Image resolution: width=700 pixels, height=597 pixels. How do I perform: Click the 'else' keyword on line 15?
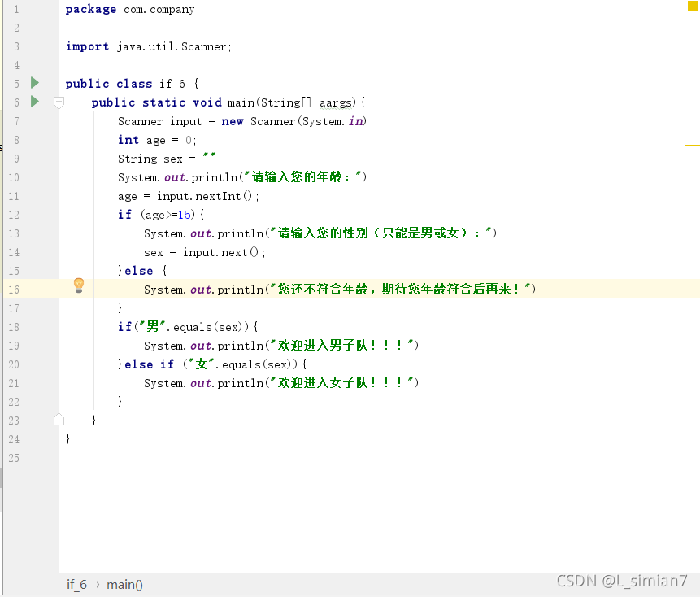[x=138, y=271]
